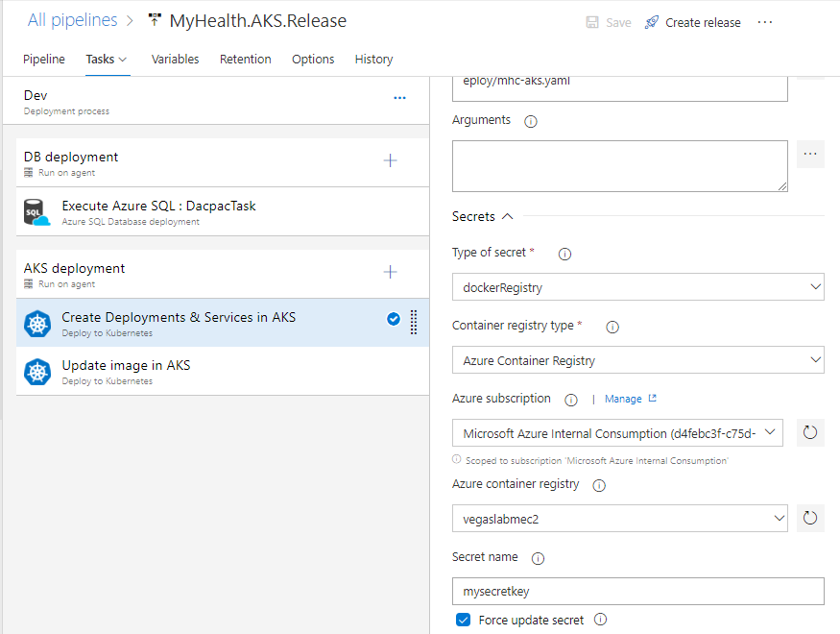
Task: Switch to the Variables tab
Action: (175, 59)
